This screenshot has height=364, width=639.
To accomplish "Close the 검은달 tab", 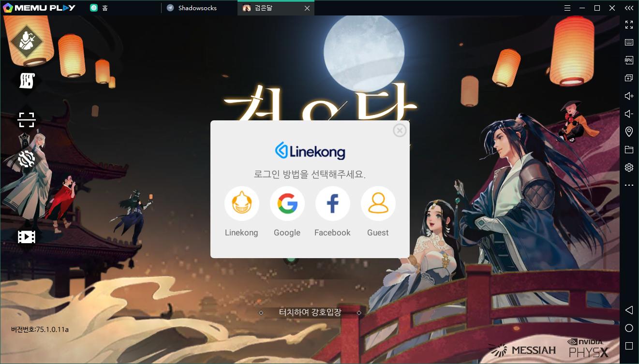I will [x=307, y=8].
